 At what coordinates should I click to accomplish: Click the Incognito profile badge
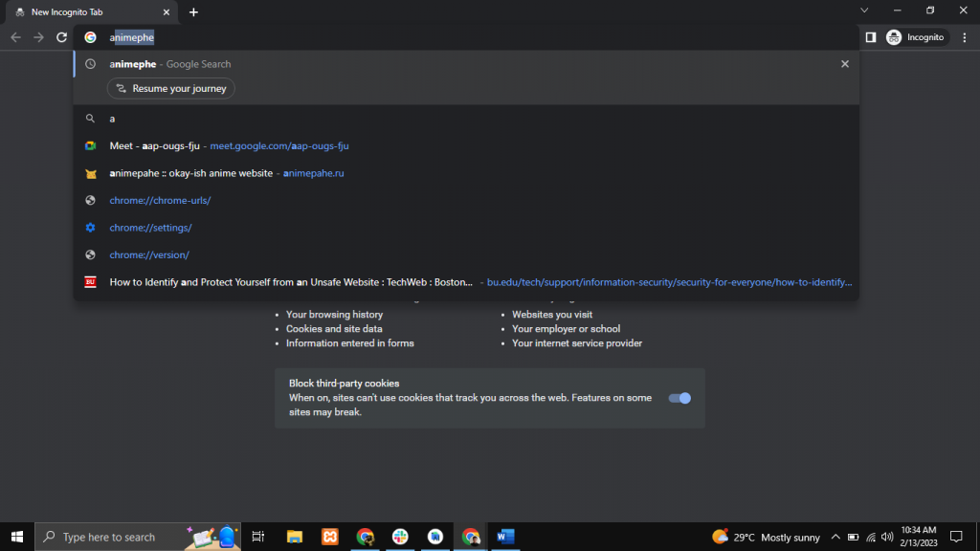916,37
